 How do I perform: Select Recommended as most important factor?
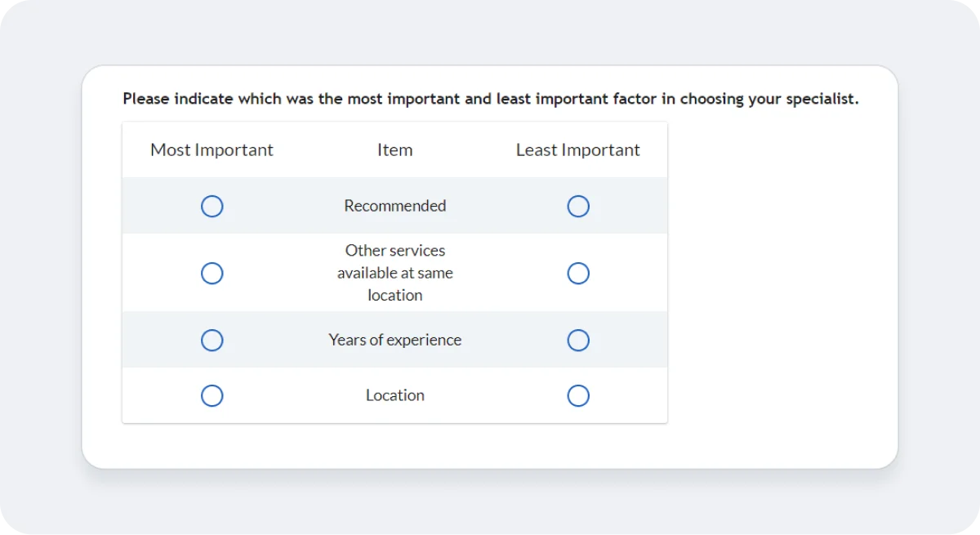coord(212,206)
